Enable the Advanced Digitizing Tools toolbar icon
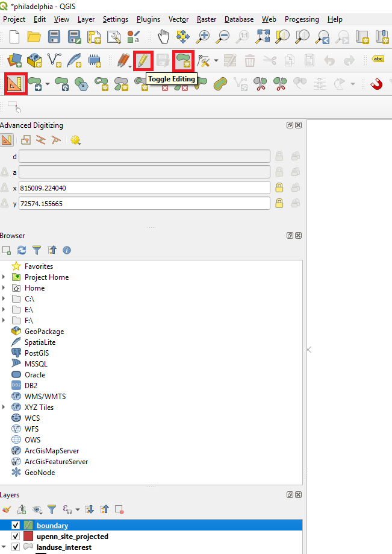 pyautogui.click(x=14, y=83)
